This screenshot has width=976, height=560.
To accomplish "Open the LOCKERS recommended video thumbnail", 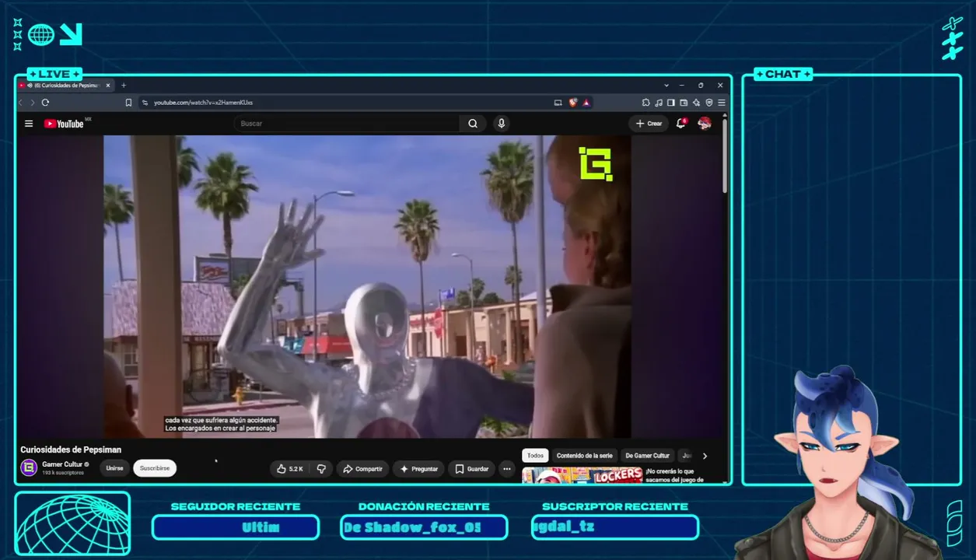I will 582,475.
